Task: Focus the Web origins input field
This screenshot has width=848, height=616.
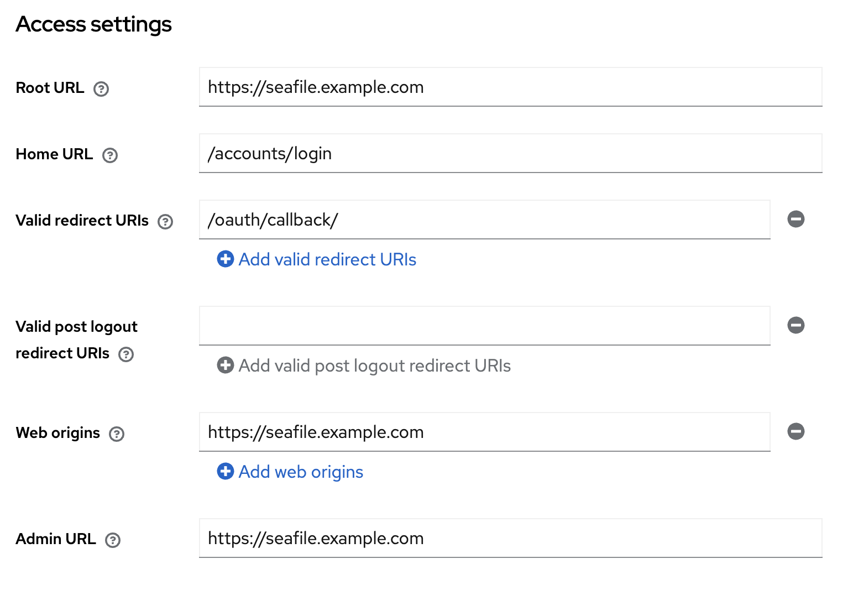Action: point(484,432)
